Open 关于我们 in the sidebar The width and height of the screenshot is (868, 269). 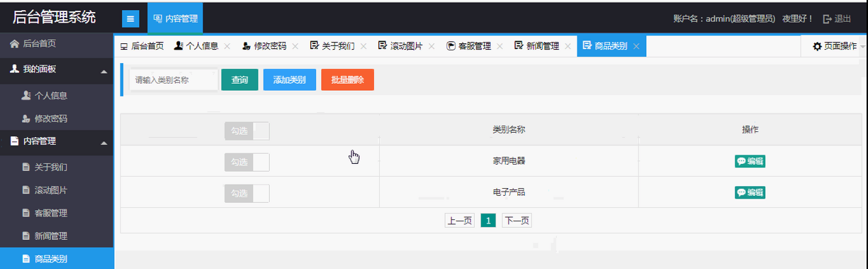point(57,168)
